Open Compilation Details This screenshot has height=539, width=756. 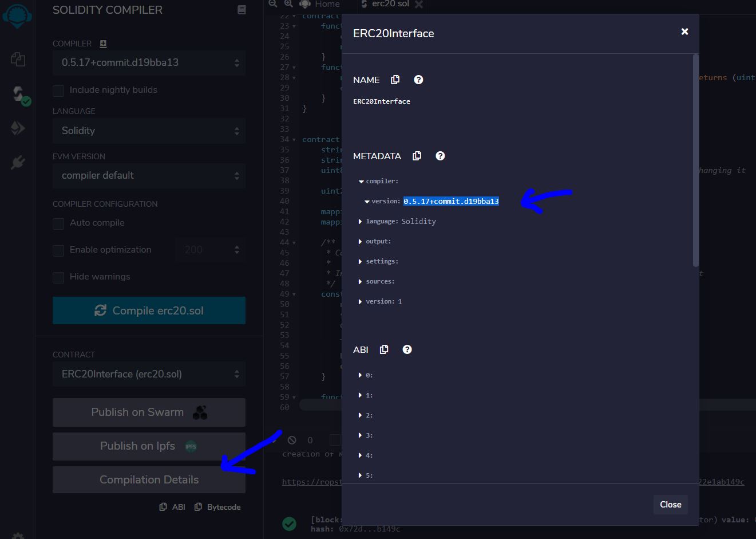(x=149, y=479)
